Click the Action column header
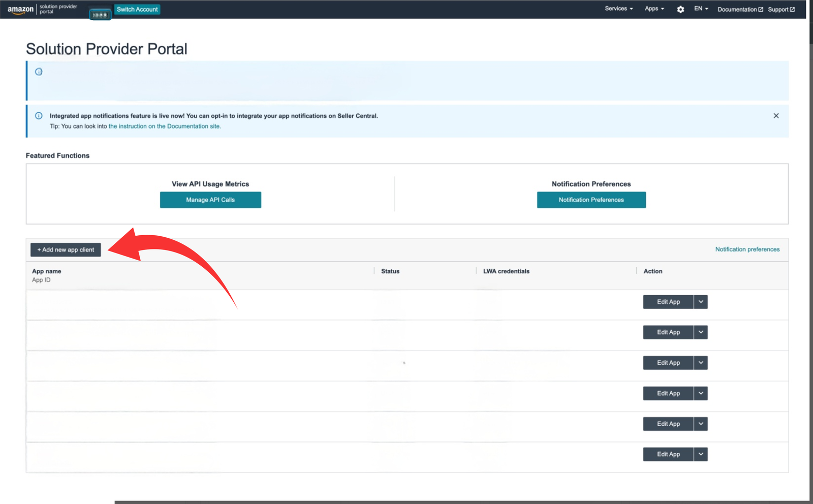 click(x=653, y=271)
